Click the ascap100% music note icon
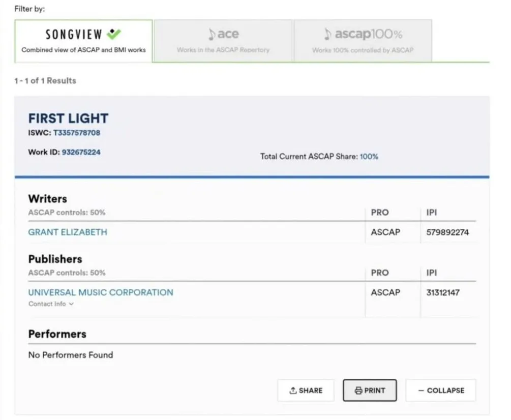 pyautogui.click(x=327, y=34)
